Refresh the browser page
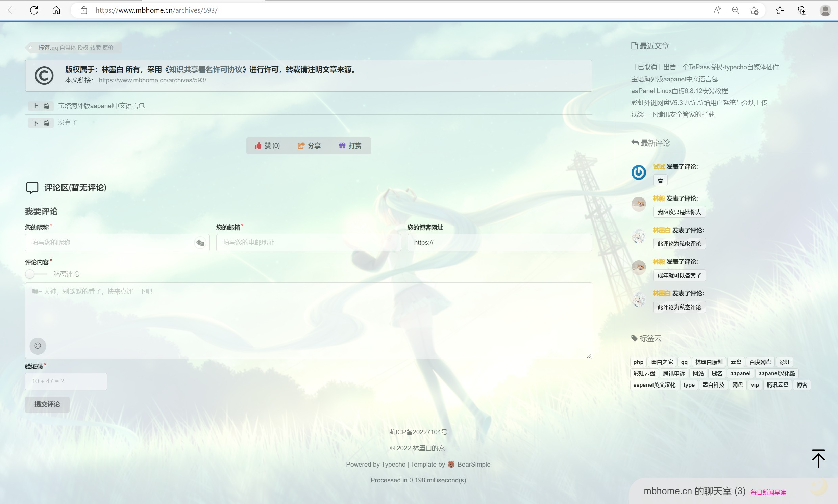 (x=34, y=10)
